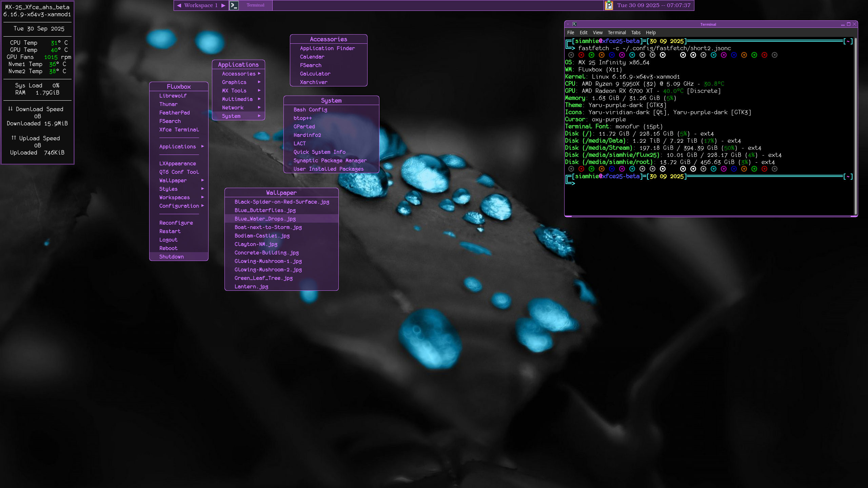Click the terminal window titlebar menu icon
Screen dimensions: 868x488
coord(575,24)
